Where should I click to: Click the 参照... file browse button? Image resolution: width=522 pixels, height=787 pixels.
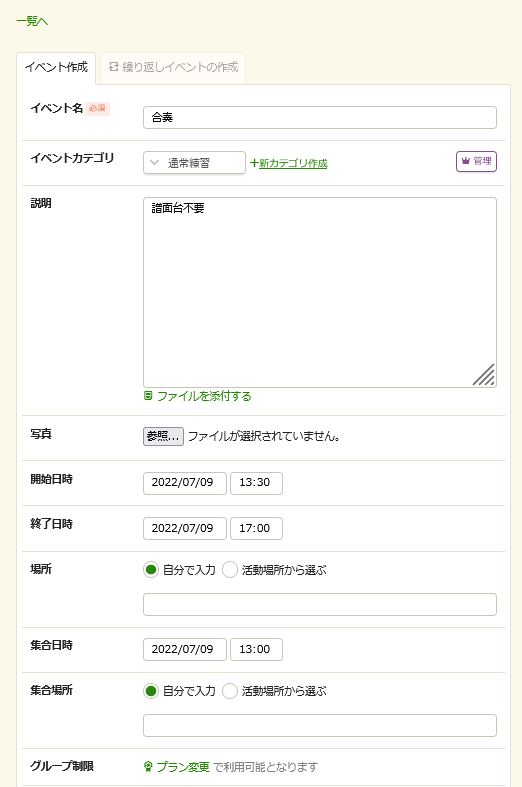click(163, 436)
